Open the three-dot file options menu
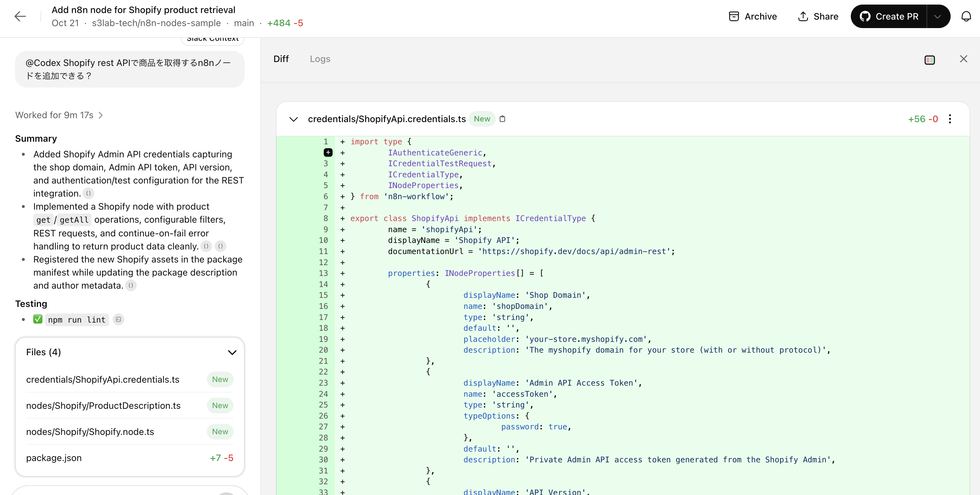 950,119
